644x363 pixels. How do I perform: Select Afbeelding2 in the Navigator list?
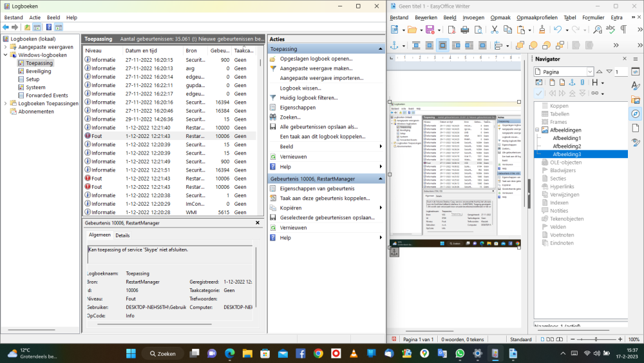coord(567,146)
